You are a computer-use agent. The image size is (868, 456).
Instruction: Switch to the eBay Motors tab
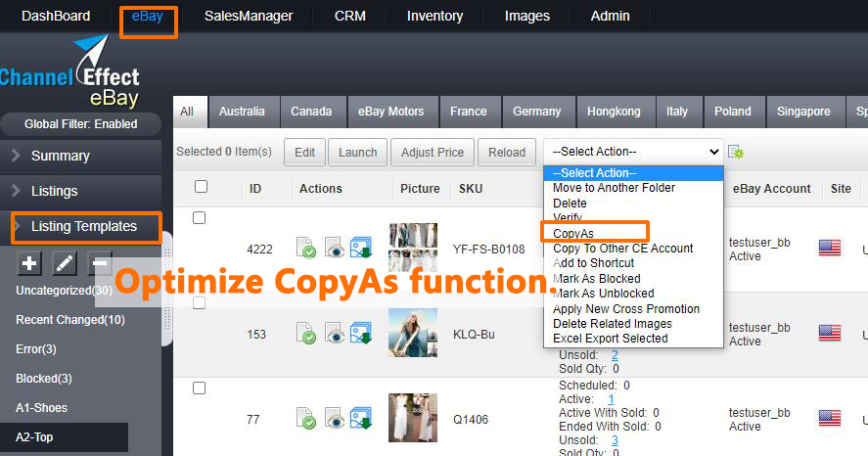[x=392, y=112]
